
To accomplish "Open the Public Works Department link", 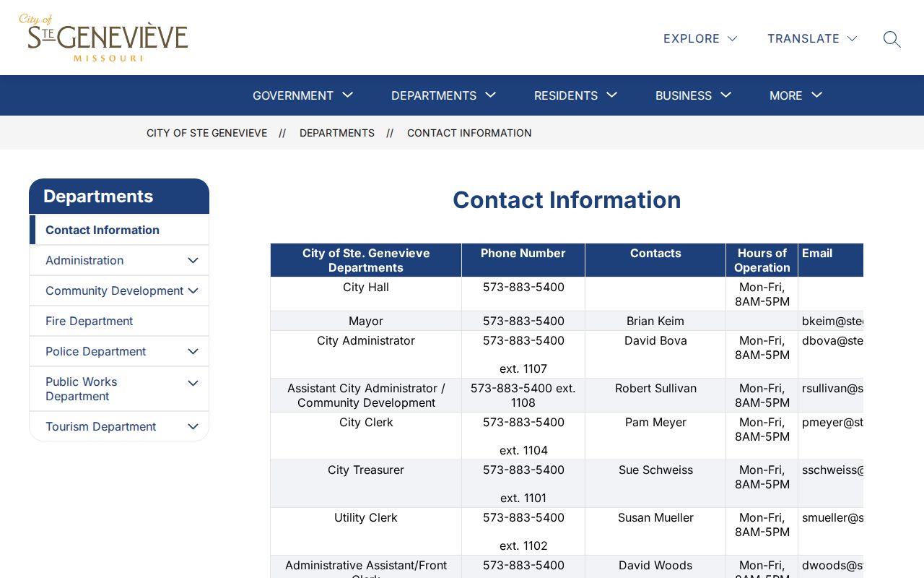I will coord(81,389).
